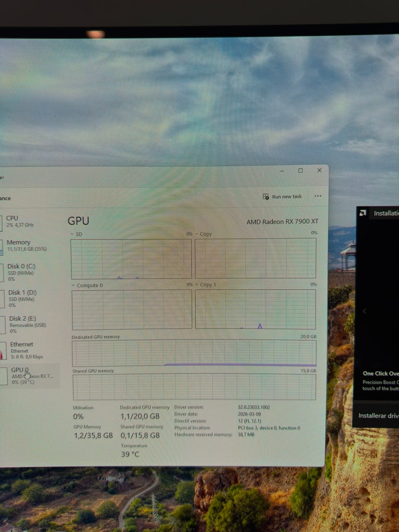Click the GPU heading text
Viewport: 399px width, 532px height.
tap(79, 221)
